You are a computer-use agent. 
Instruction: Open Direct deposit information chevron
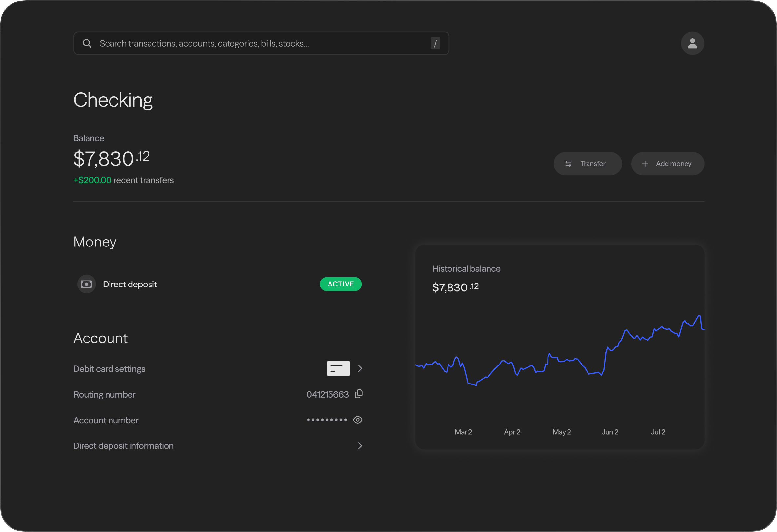pyautogui.click(x=360, y=446)
